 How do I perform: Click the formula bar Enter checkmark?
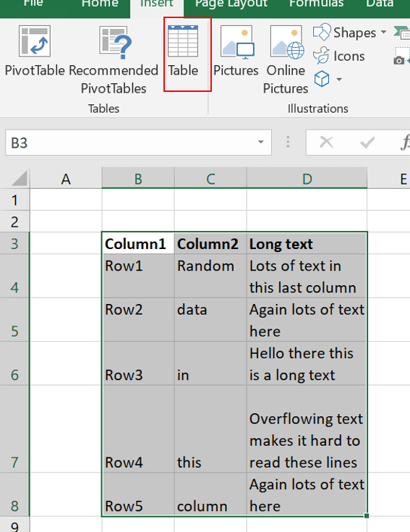tap(367, 143)
